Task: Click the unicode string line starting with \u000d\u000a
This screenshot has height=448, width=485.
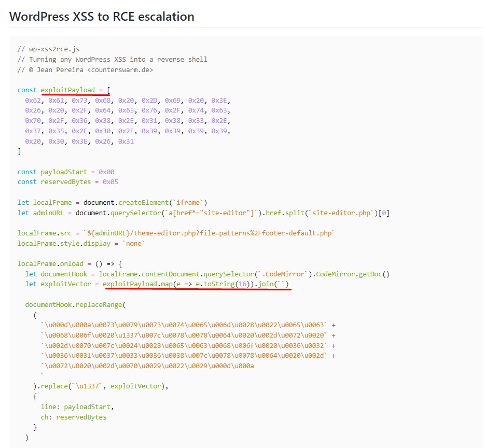Action: click(x=188, y=325)
